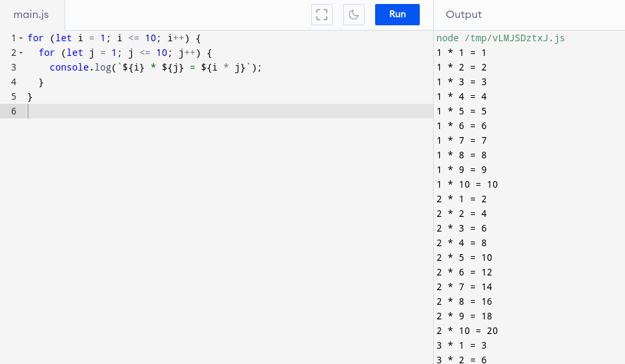Click the '2 * 10 = 20' output line
This screenshot has width=625, height=364.
coord(467,331)
